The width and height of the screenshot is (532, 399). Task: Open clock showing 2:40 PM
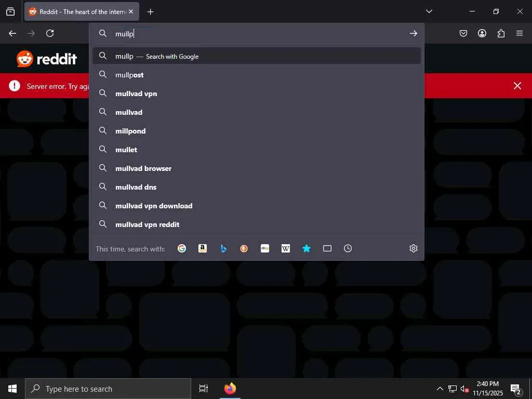coord(487,389)
